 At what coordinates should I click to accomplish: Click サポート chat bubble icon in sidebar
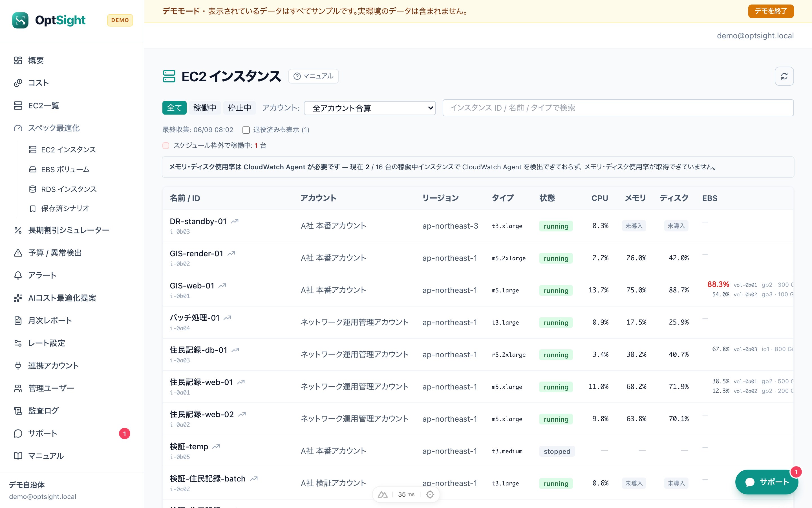coord(18,433)
